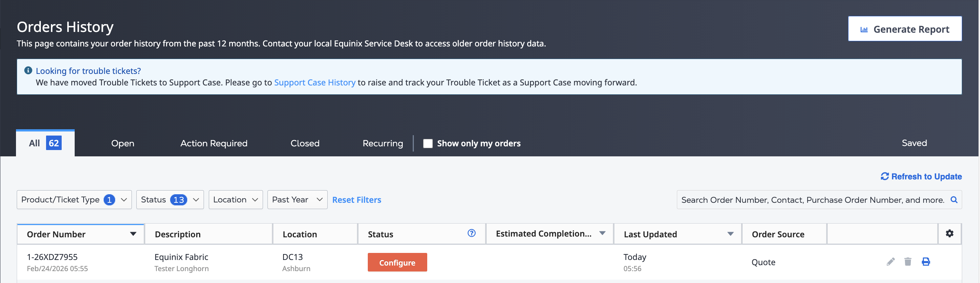This screenshot has width=980, height=283.
Task: Click the trash delete icon in order row
Action: 908,262
